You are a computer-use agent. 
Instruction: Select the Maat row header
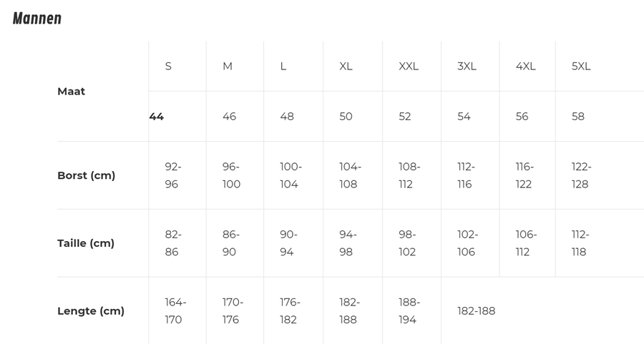71,92
